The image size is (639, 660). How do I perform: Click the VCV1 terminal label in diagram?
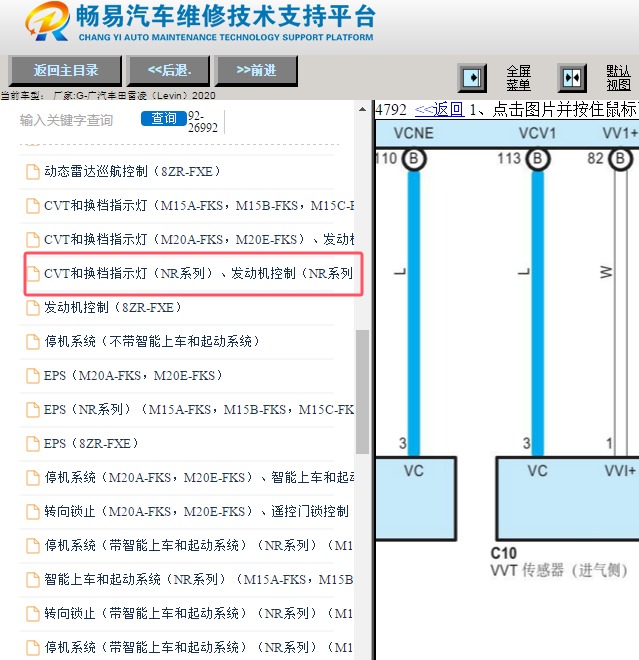coord(537,133)
